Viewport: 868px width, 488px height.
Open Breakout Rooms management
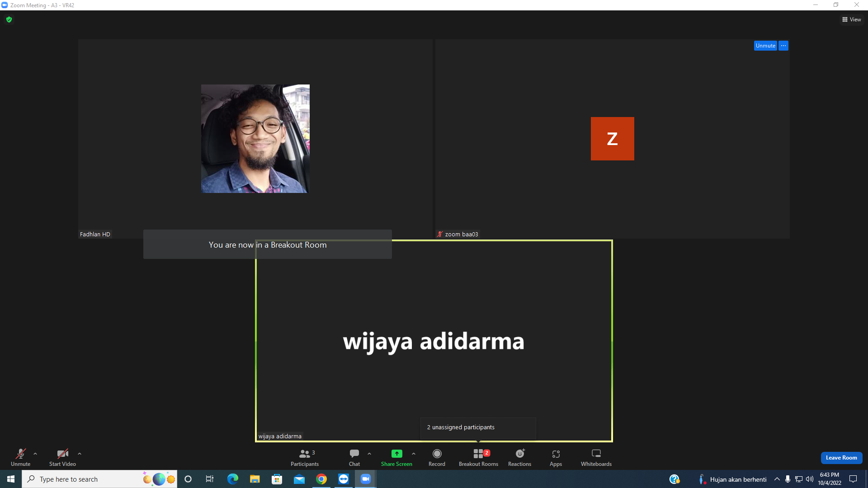click(x=478, y=457)
